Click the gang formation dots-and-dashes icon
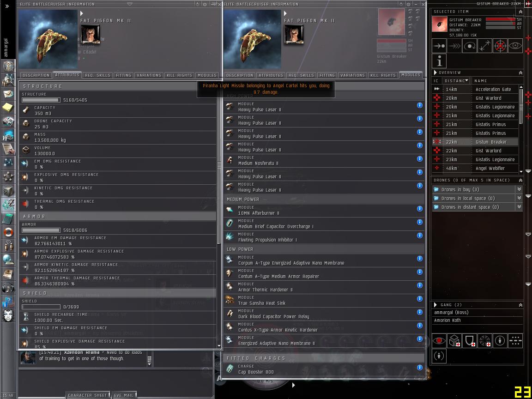Screen dimensions: 532x399 [x=515, y=341]
